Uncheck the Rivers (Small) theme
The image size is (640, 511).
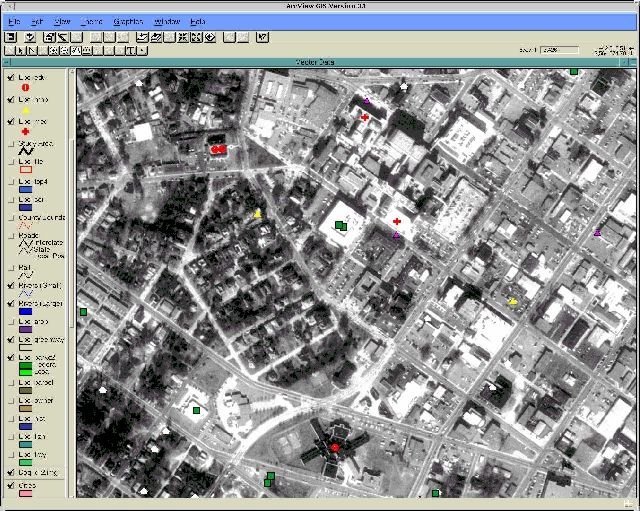click(x=11, y=285)
